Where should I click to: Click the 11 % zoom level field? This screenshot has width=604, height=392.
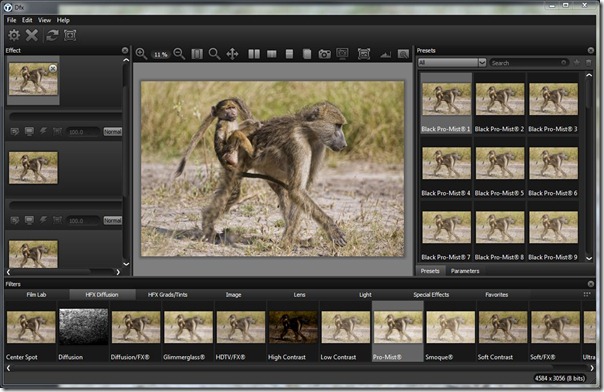click(161, 55)
